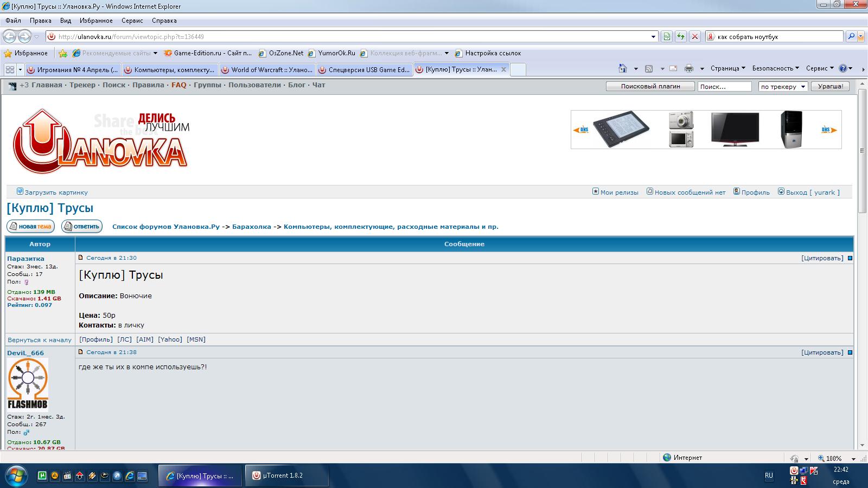Screen dimensions: 868x488
Task: Run the search with the magnifier icon
Action: pos(851,36)
